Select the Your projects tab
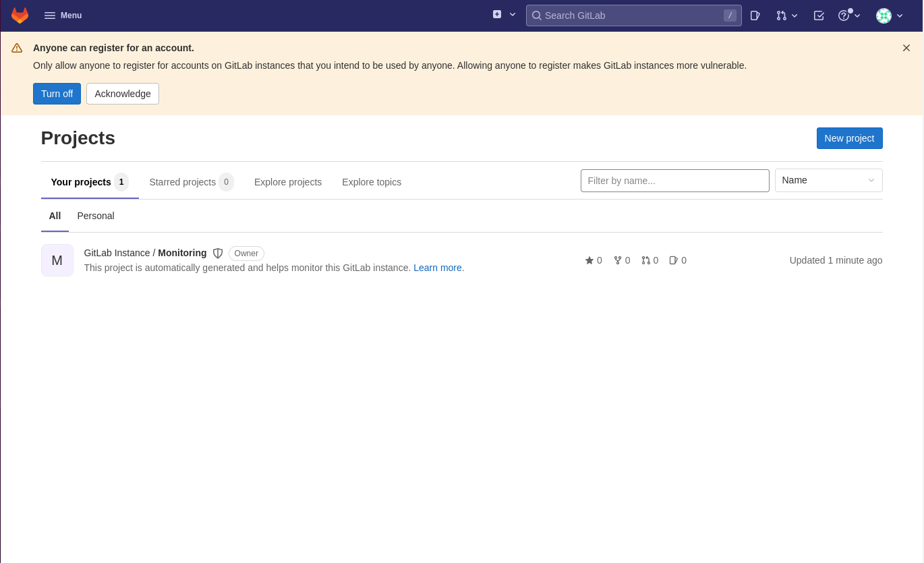Viewport: 924px width, 563px height. pyautogui.click(x=90, y=182)
